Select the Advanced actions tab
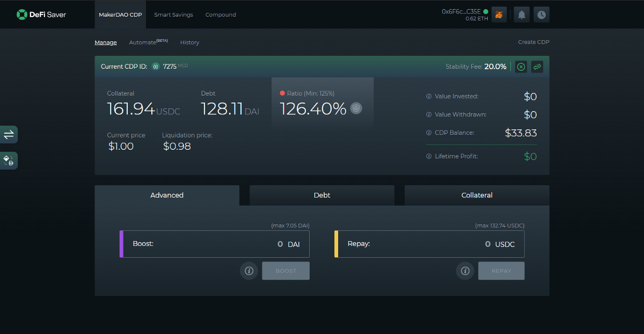Screen dimensions: 644x334 [167, 195]
